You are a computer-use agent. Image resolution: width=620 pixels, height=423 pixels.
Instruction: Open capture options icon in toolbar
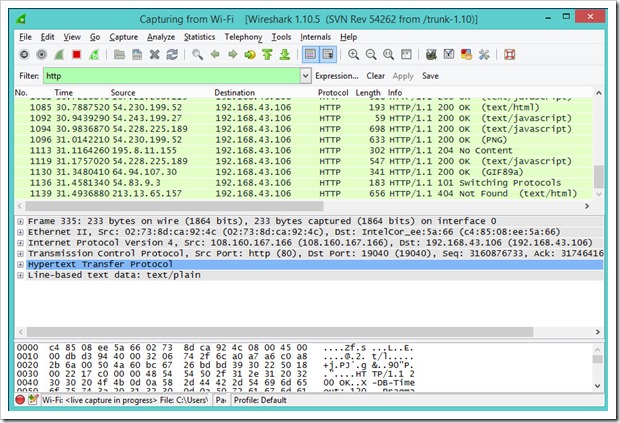pyautogui.click(x=42, y=55)
